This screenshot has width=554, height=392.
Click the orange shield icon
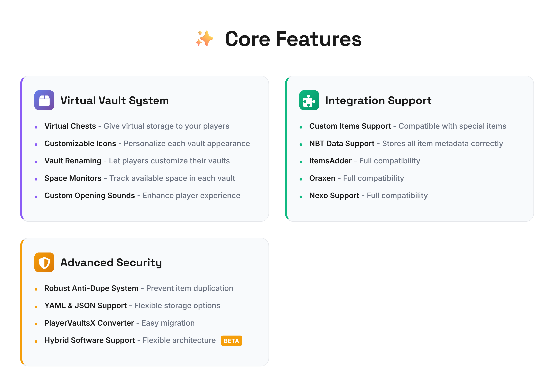pos(44,262)
